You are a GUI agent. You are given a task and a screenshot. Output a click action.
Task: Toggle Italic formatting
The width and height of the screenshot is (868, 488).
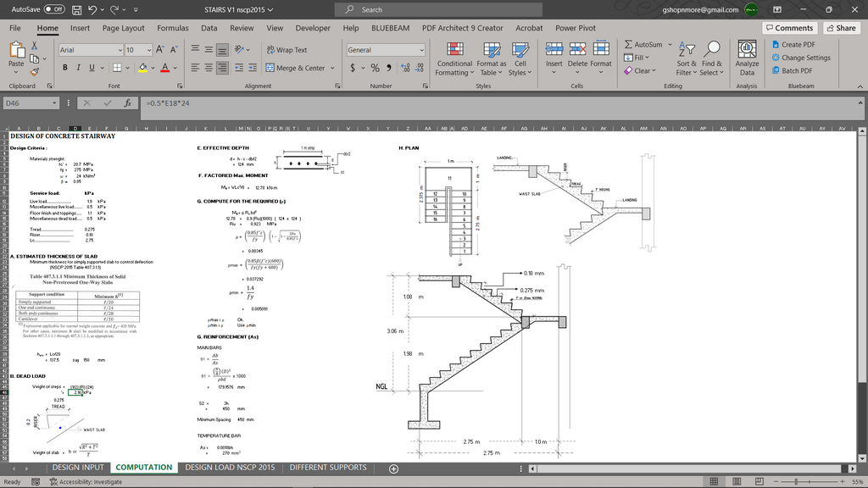point(78,68)
